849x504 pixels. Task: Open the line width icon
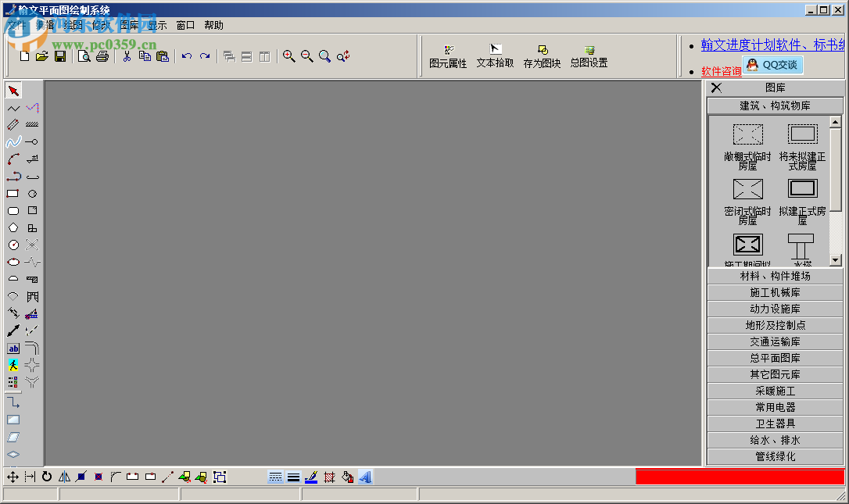pyautogui.click(x=293, y=477)
